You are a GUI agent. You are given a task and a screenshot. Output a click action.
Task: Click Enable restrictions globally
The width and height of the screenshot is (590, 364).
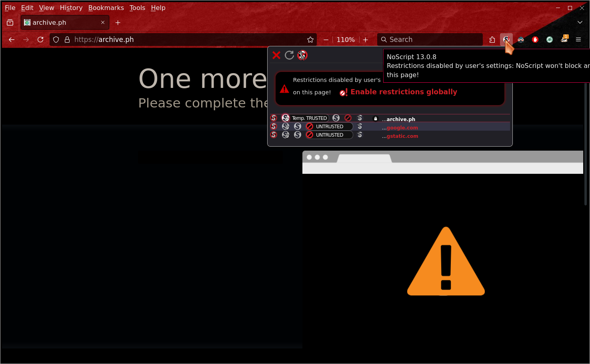pos(398,92)
